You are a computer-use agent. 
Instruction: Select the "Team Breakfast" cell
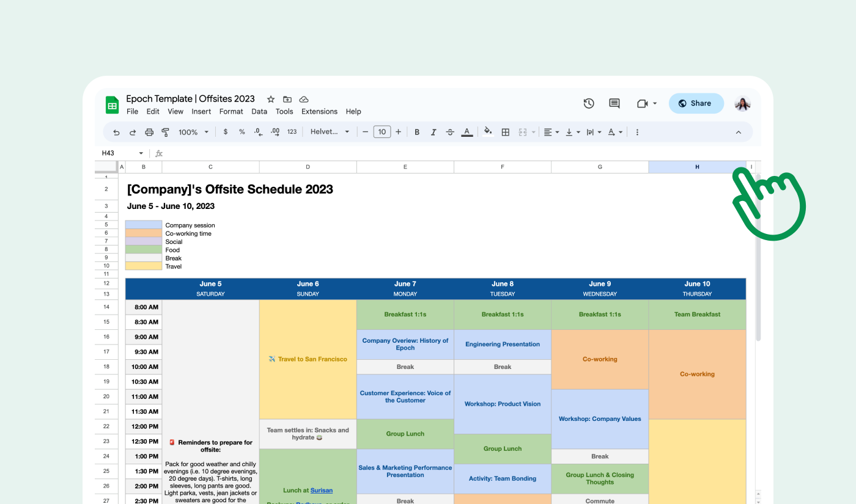[697, 315]
